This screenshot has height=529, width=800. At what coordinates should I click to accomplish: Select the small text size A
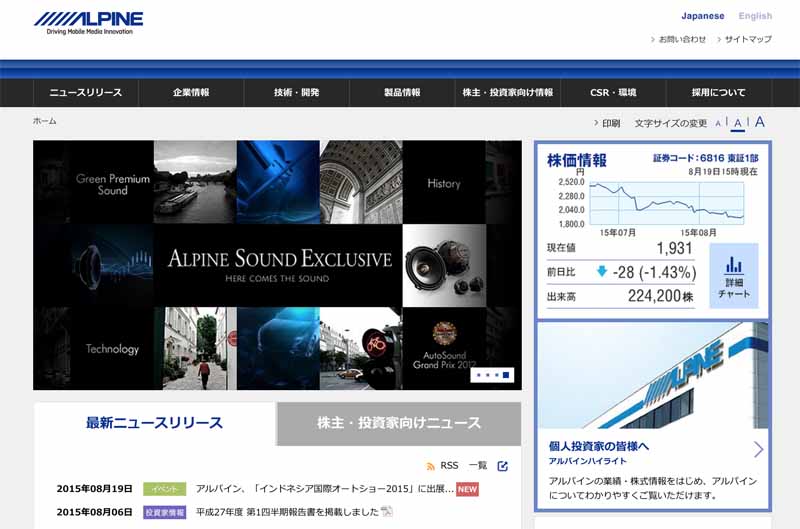718,123
